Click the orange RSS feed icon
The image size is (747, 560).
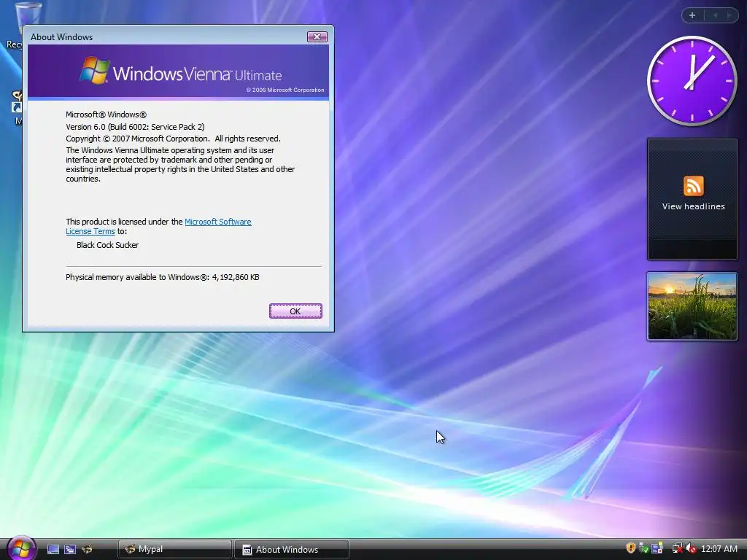pyautogui.click(x=693, y=186)
